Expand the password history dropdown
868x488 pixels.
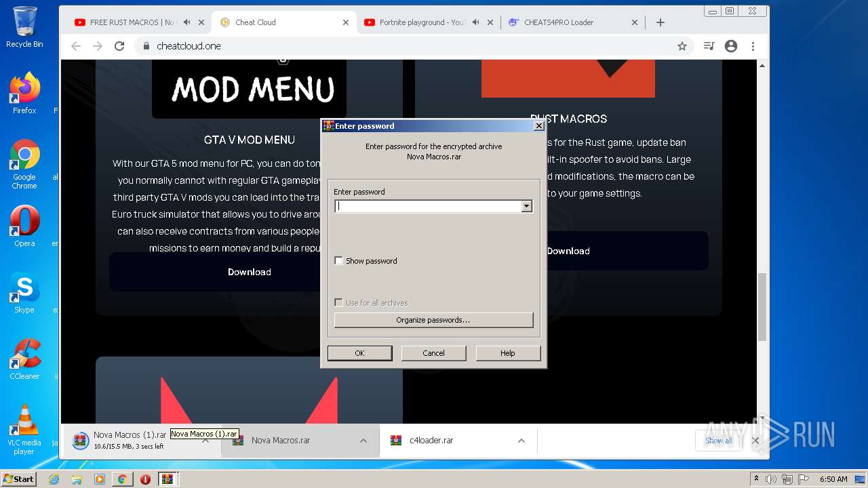click(x=527, y=207)
